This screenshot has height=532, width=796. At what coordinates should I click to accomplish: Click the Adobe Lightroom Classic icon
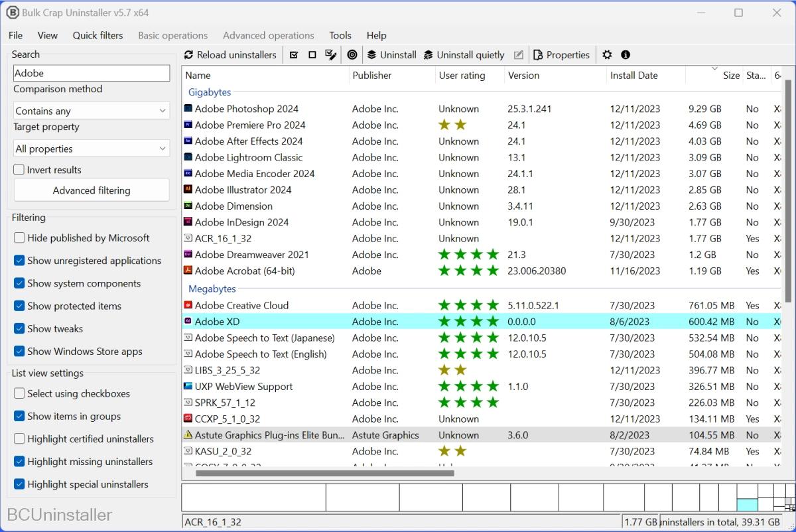point(188,157)
